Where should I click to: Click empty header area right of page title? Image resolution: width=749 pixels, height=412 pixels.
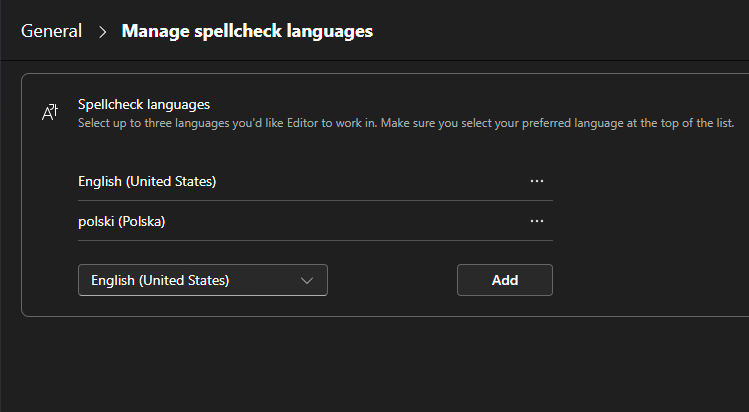560,31
